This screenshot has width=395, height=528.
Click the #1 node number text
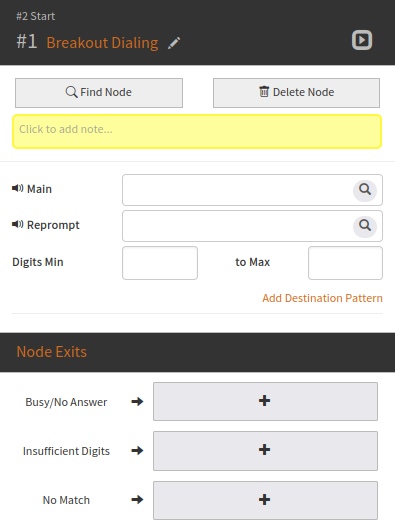pyautogui.click(x=27, y=42)
